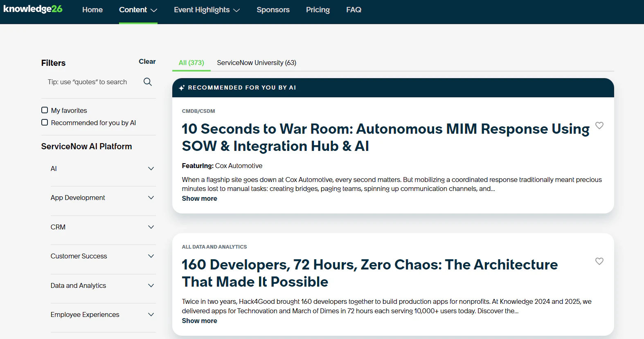
Task: Click the ServiceNow AI Platform heading
Action: [86, 146]
